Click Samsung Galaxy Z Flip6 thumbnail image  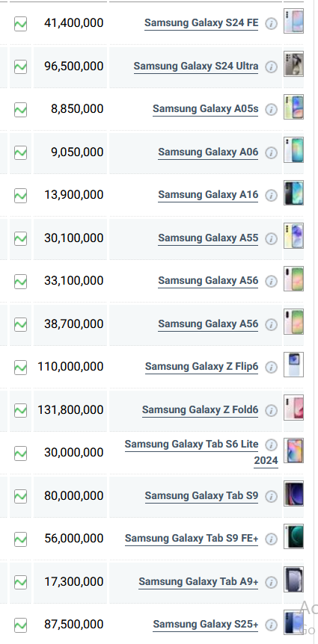click(294, 365)
